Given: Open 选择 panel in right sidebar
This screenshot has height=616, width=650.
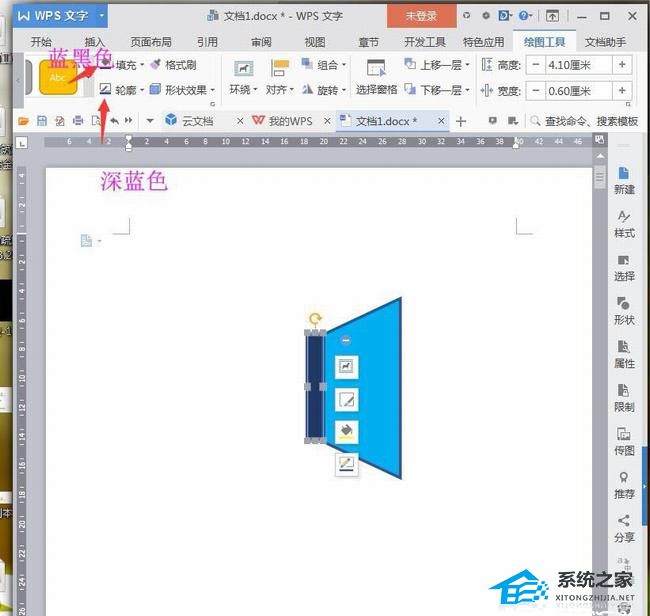Looking at the screenshot, I should tap(624, 268).
